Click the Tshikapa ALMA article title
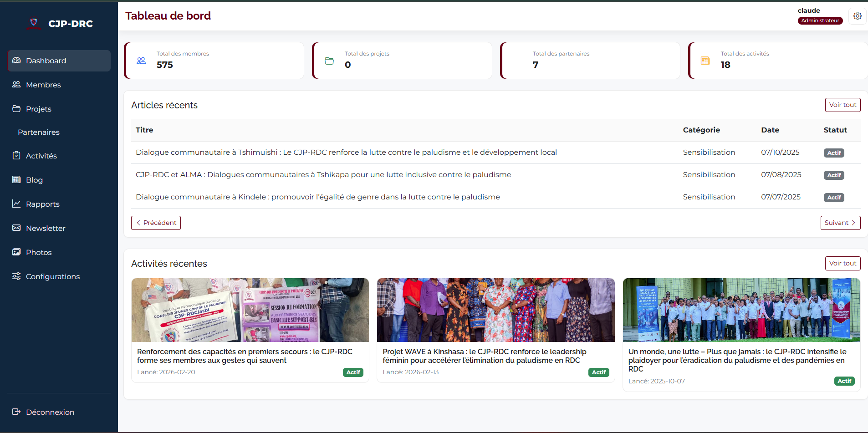The height and width of the screenshot is (433, 868). click(323, 174)
